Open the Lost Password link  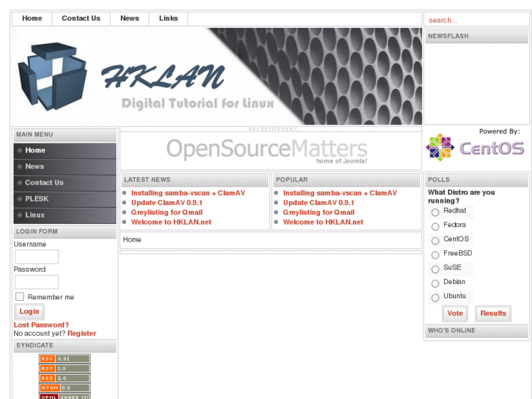(x=41, y=325)
